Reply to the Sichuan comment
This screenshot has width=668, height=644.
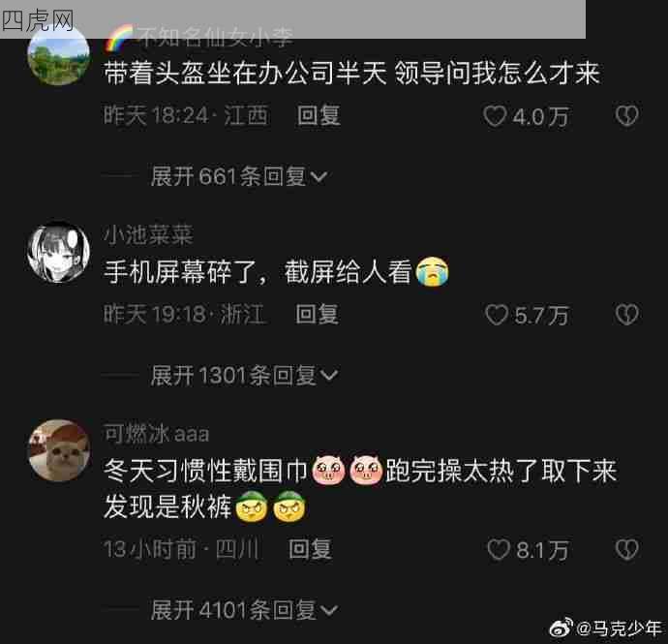[x=310, y=549]
